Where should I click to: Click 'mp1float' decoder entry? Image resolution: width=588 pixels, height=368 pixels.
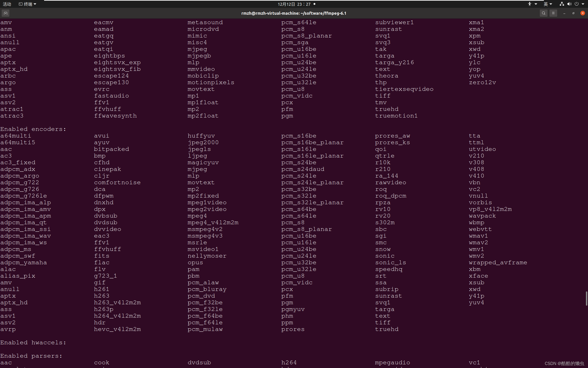point(203,103)
